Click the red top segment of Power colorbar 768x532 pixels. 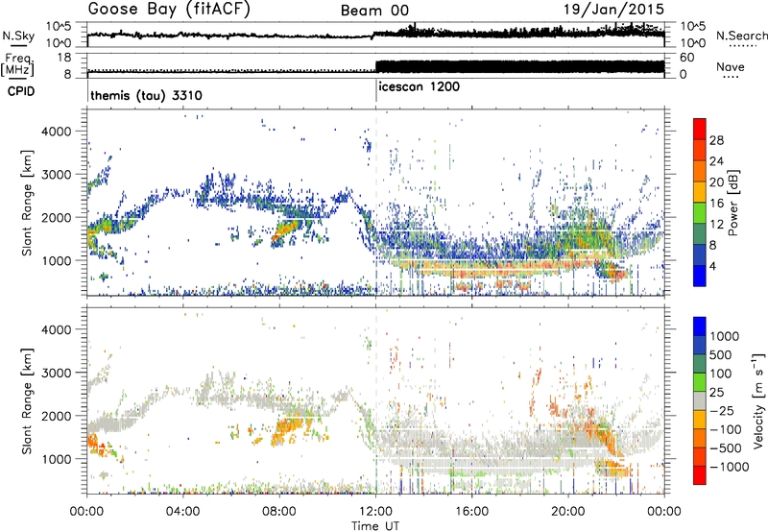(700, 129)
